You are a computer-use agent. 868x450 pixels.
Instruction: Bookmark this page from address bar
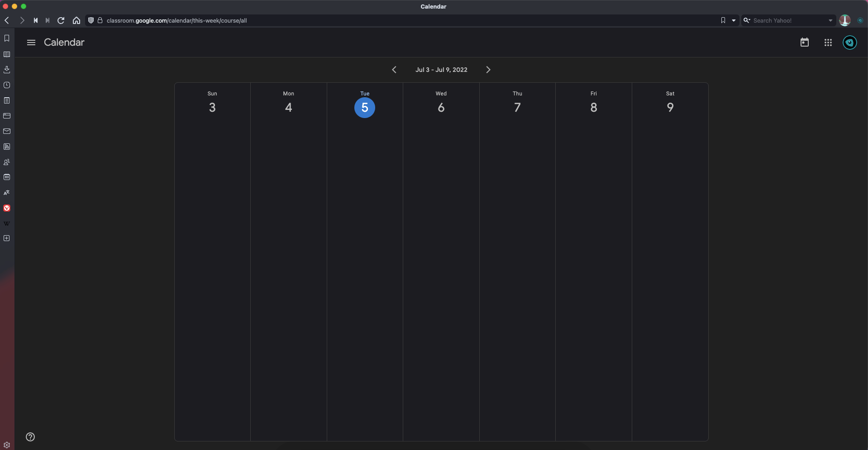click(x=723, y=20)
